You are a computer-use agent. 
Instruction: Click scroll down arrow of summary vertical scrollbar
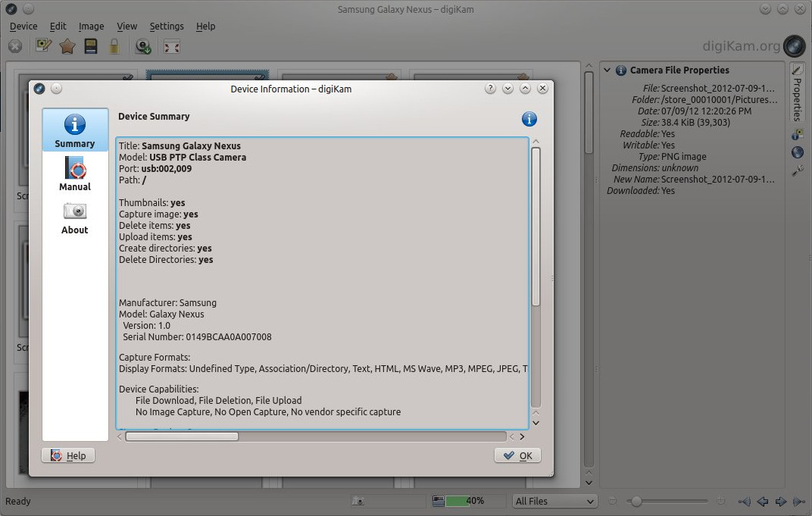click(x=536, y=423)
